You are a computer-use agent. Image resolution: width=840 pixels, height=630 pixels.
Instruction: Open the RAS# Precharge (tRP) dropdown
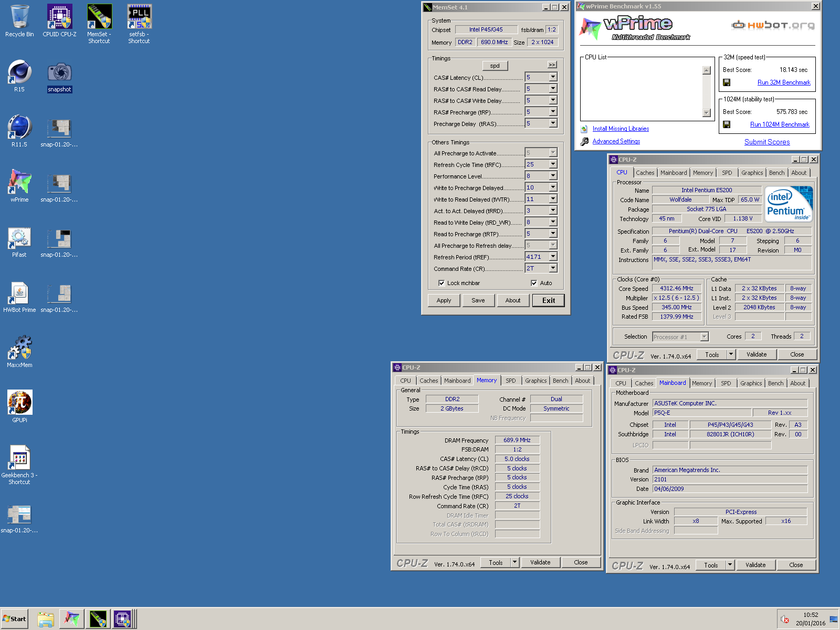[x=553, y=112]
